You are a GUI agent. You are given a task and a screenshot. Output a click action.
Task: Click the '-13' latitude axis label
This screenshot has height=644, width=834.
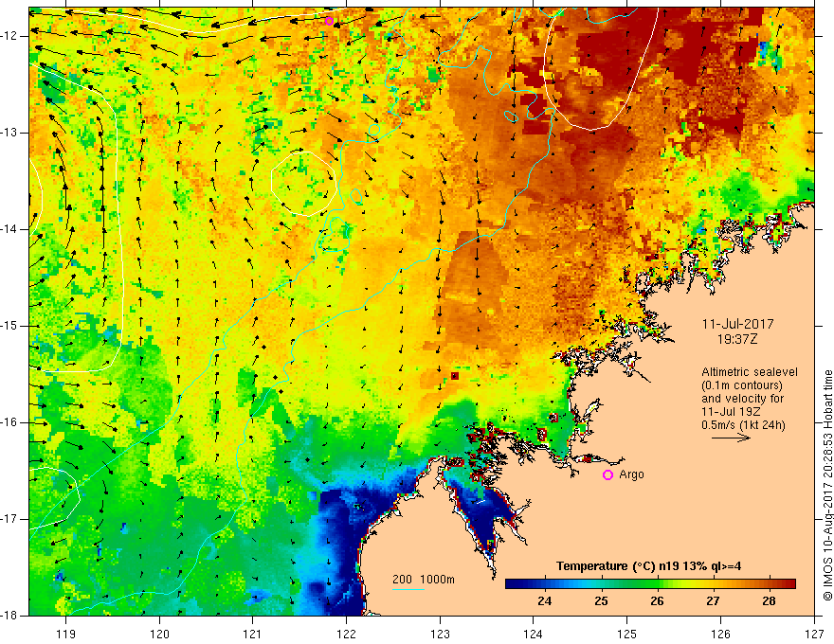[9, 133]
